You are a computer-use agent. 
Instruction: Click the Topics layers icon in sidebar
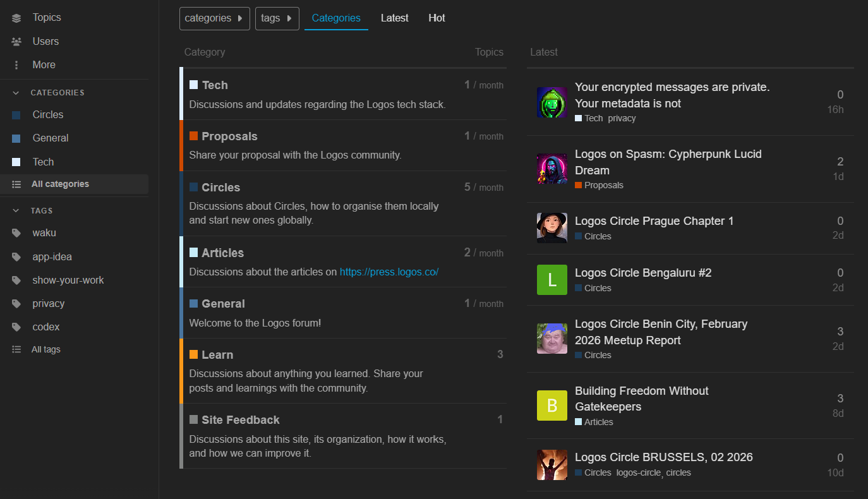click(16, 18)
